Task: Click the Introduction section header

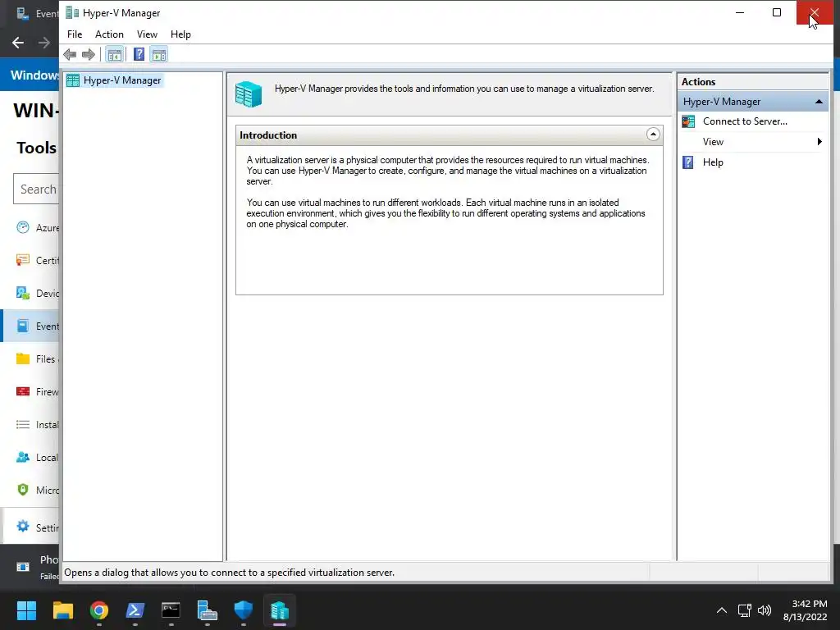Action: point(449,135)
